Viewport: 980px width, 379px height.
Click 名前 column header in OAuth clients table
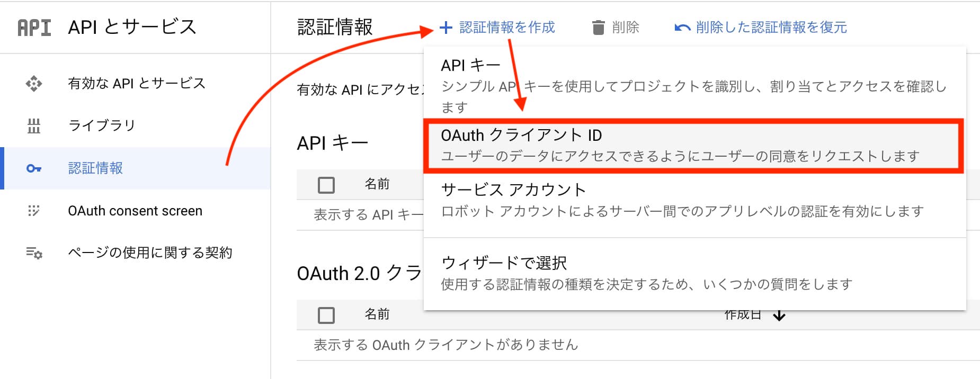point(377,314)
